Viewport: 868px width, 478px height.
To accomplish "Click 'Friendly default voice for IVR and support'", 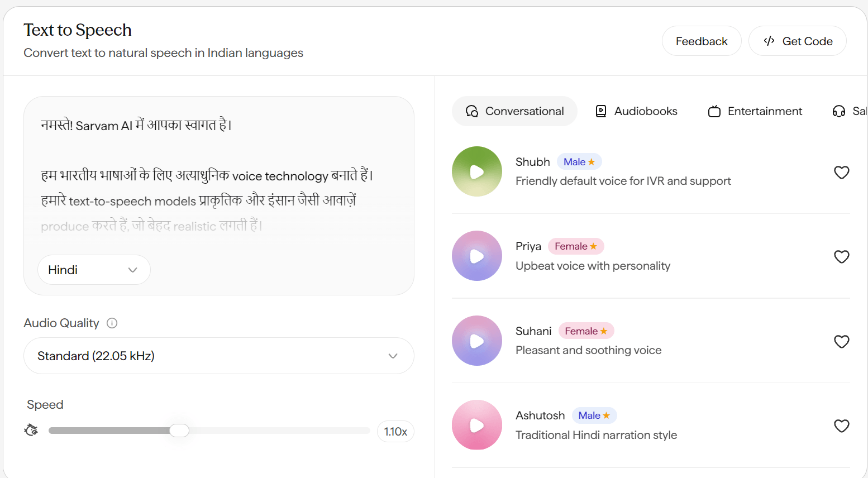I will pos(623,181).
